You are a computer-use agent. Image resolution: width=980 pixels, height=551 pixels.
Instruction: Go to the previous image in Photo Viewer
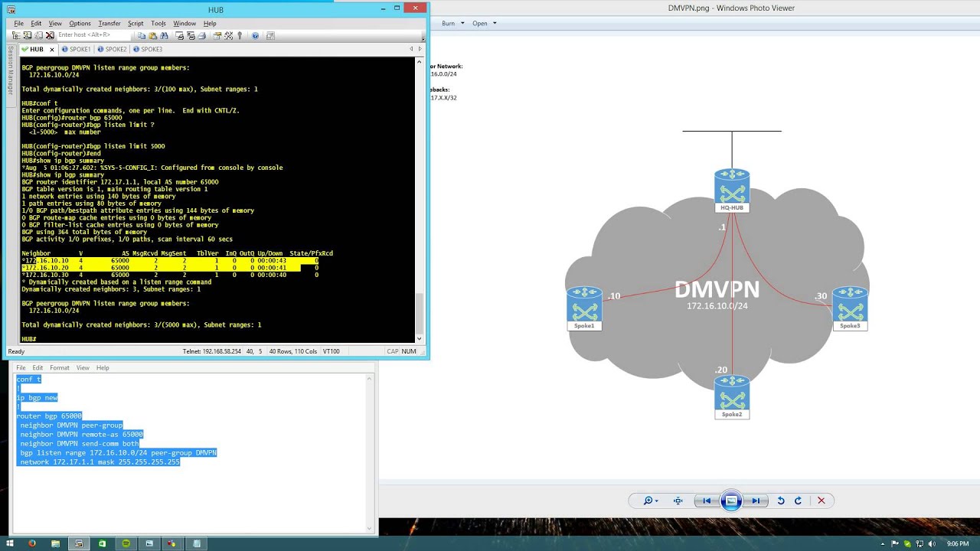tap(707, 500)
